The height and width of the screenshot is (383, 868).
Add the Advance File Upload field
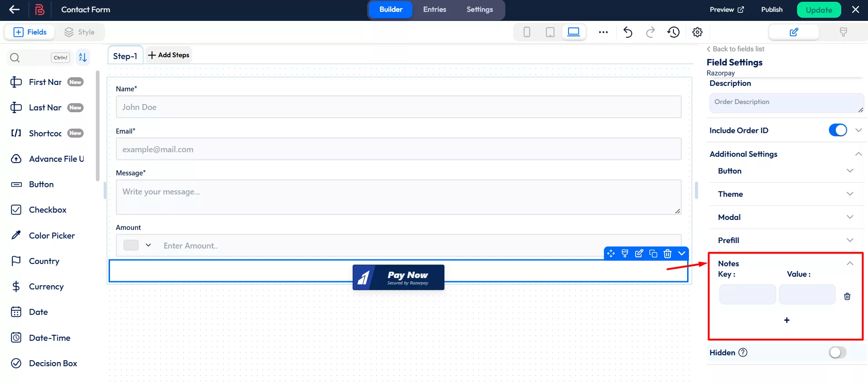[x=47, y=159]
